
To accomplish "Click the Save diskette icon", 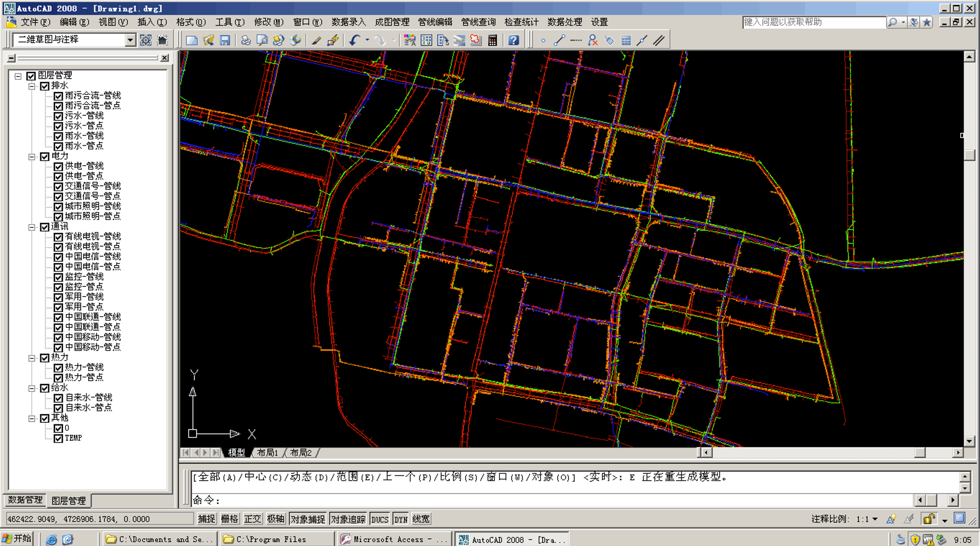I will point(225,40).
